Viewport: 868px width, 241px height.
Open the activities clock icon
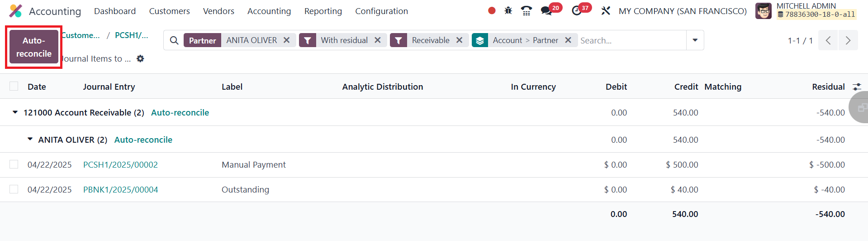[x=577, y=11]
